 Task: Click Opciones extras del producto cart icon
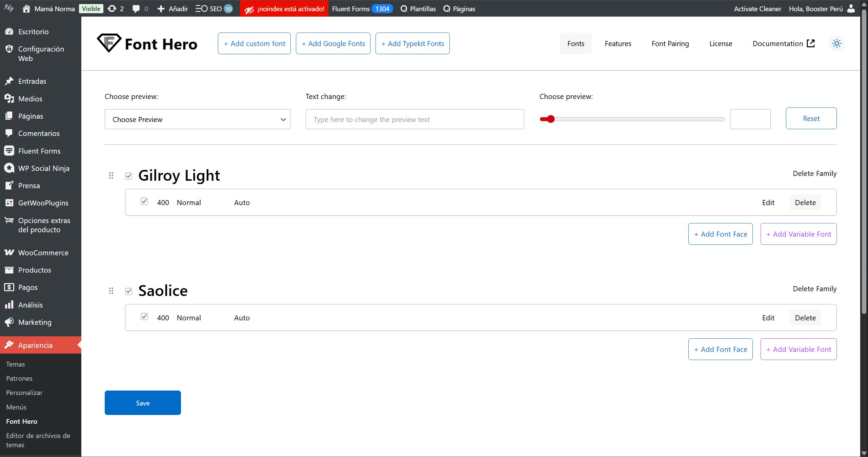pyautogui.click(x=9, y=220)
